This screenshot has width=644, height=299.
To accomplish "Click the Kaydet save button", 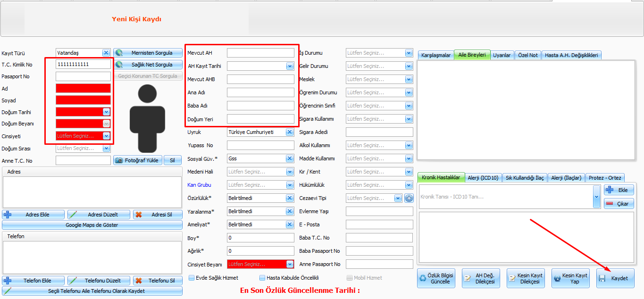I will point(615,278).
